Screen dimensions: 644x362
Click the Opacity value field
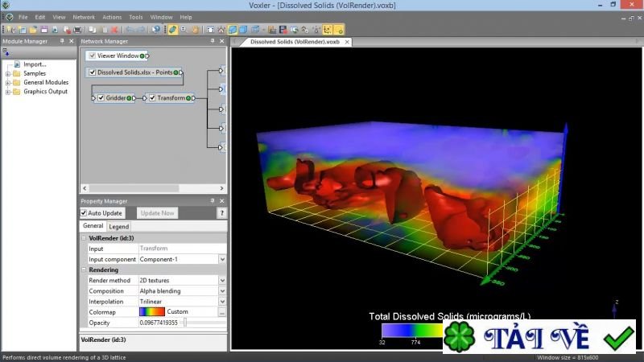(x=160, y=322)
